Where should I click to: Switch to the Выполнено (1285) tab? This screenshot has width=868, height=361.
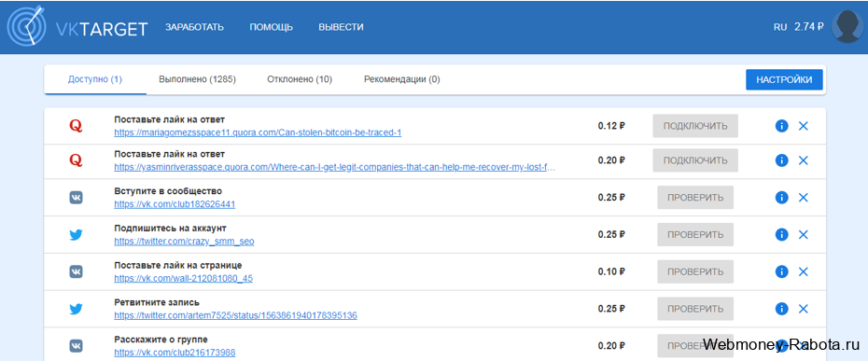(x=197, y=79)
